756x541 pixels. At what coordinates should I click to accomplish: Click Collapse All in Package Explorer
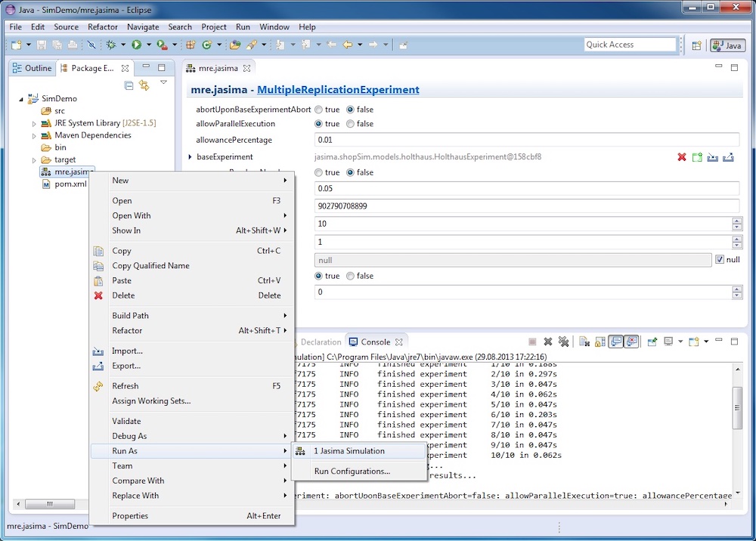129,85
